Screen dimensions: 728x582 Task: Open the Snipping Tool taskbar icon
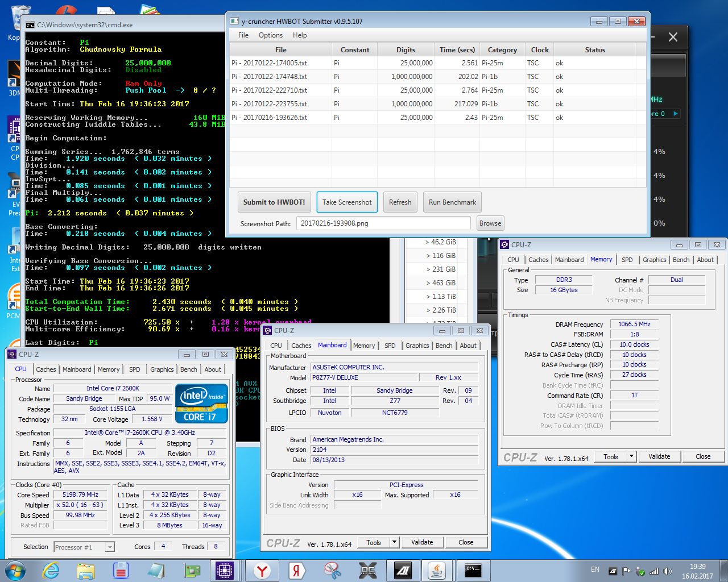pyautogui.click(x=332, y=571)
